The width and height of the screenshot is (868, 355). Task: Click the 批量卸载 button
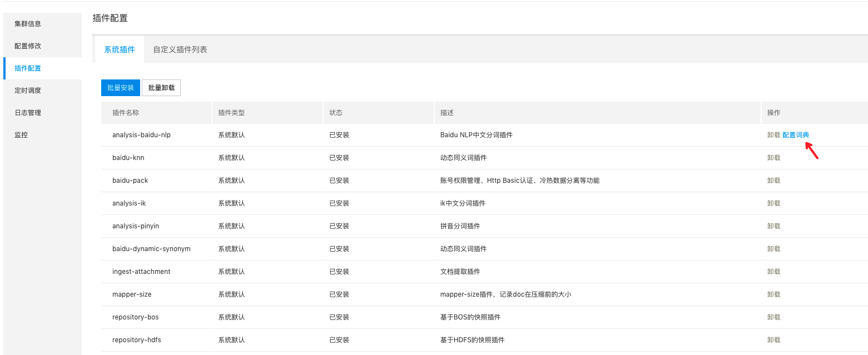tap(161, 88)
